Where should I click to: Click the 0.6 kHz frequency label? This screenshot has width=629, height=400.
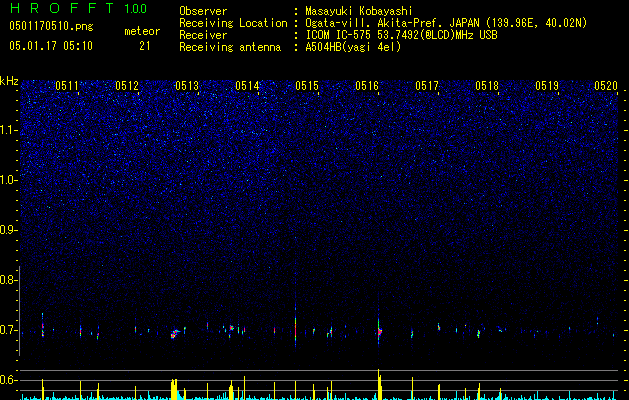8,380
